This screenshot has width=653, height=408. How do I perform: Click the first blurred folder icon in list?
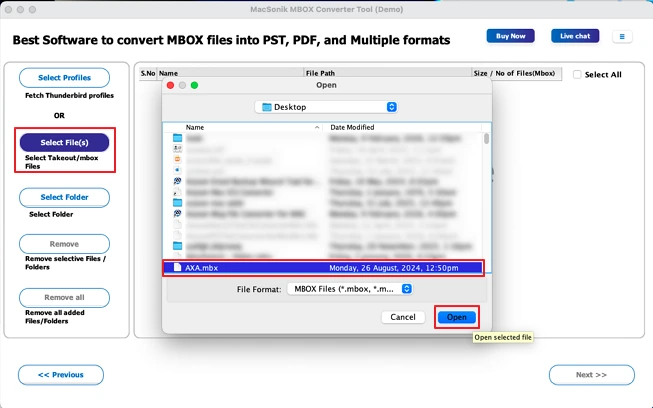[177, 138]
